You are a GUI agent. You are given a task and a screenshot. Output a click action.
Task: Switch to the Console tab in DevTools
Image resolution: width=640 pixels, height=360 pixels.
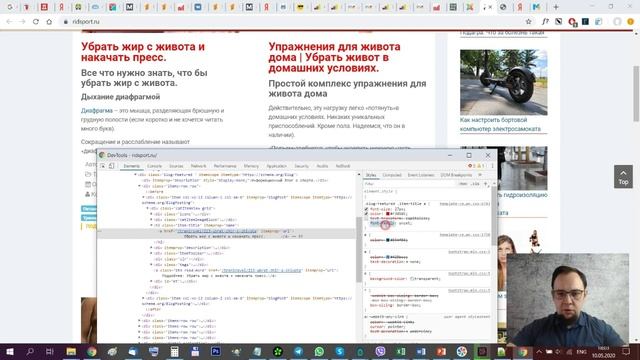click(154, 166)
